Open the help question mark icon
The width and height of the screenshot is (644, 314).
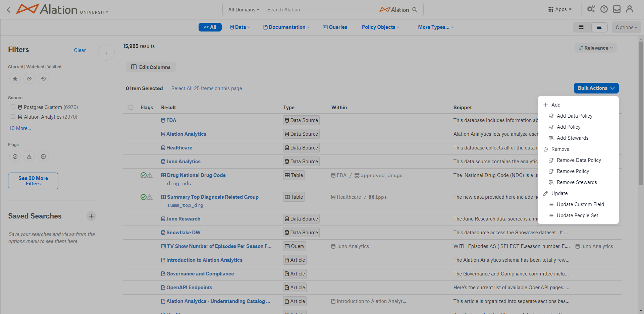point(604,9)
